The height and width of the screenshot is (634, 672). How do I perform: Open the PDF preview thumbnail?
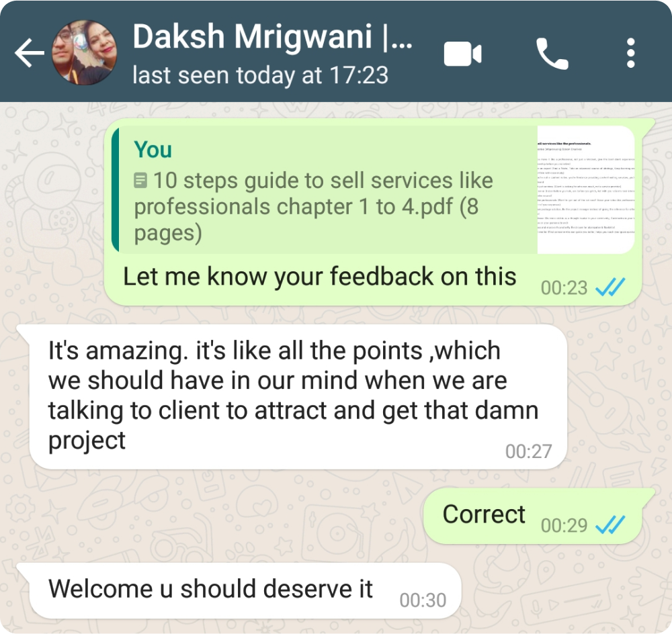(x=586, y=189)
